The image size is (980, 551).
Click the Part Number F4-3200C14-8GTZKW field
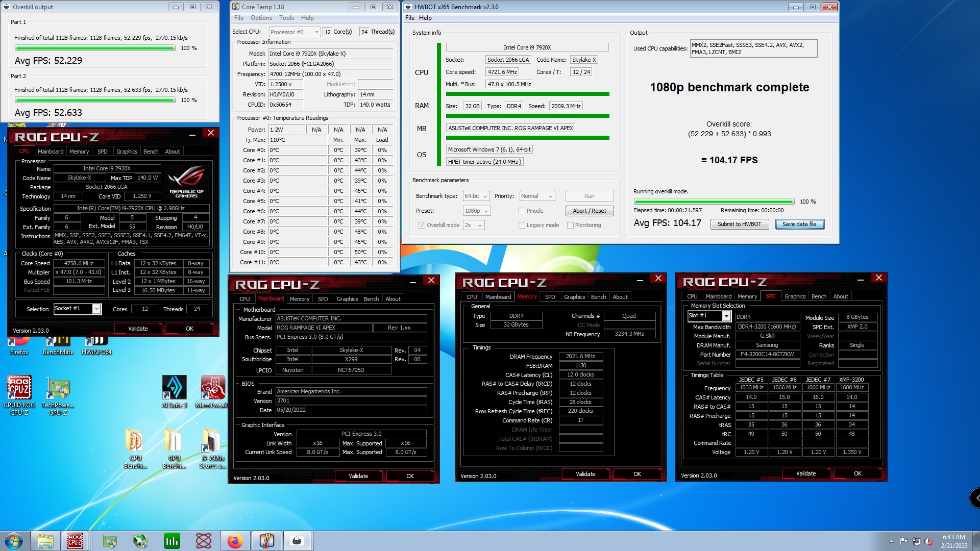(x=767, y=355)
